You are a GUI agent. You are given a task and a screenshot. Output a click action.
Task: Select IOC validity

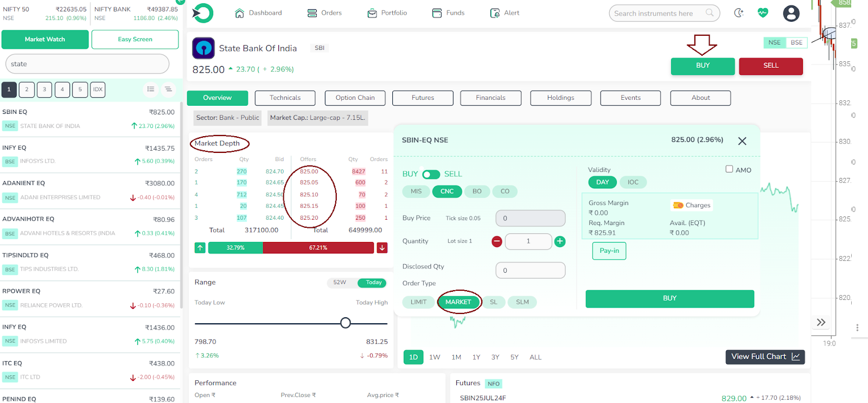tap(633, 182)
